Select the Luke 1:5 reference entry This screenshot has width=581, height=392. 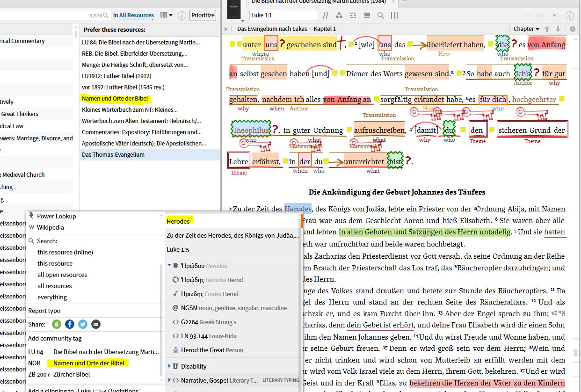click(x=178, y=249)
